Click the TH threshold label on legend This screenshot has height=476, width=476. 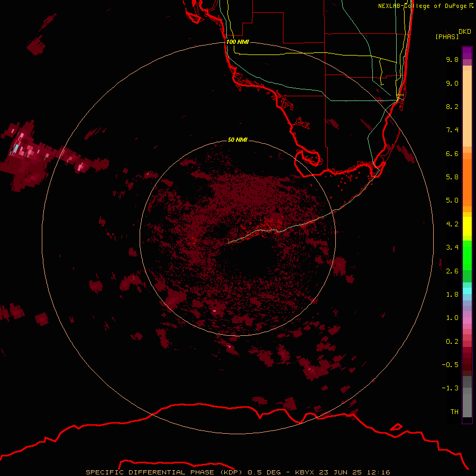454,412
